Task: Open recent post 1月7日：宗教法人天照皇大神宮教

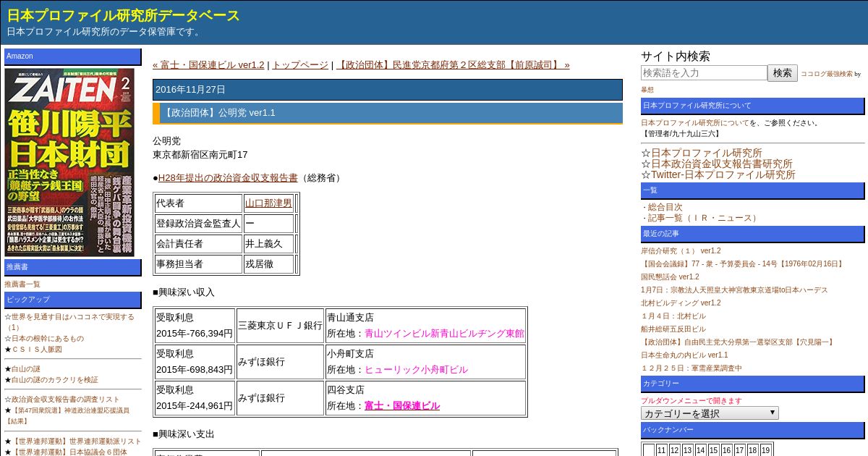Action: (x=734, y=290)
